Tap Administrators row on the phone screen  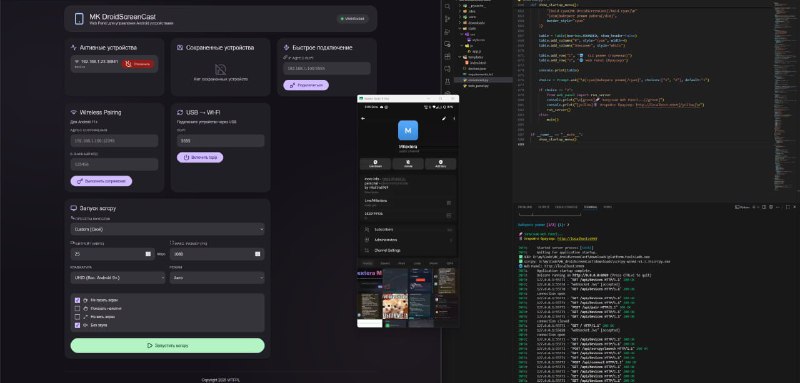(408, 240)
